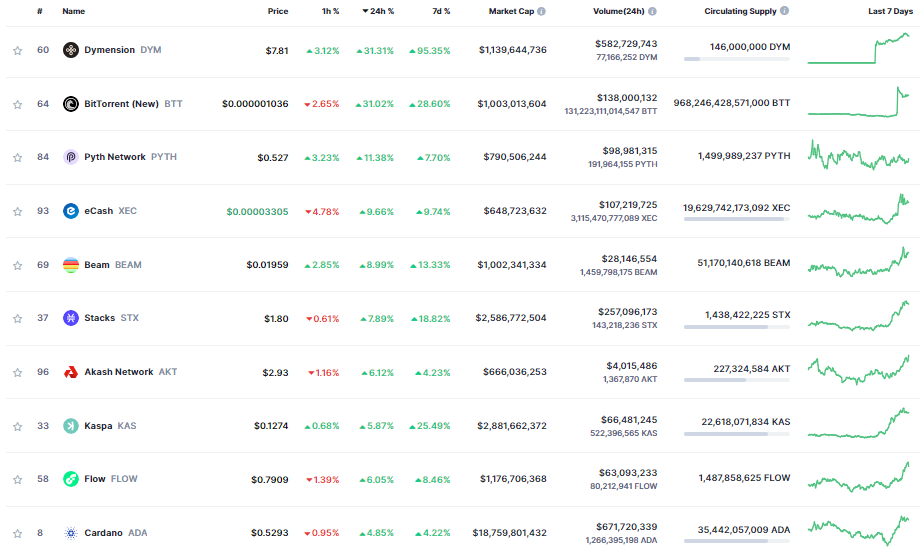Click the Stacks coin logo icon
This screenshot has height=553, width=924.
pos(71,318)
